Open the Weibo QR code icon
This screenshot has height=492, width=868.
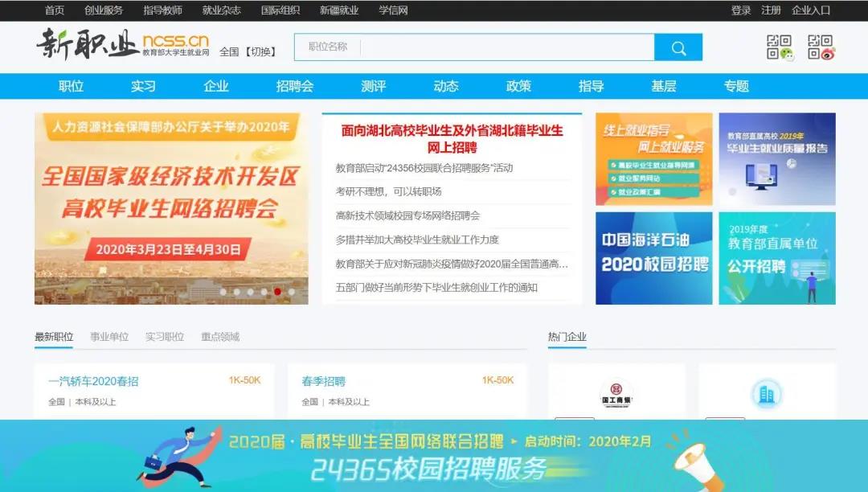821,47
